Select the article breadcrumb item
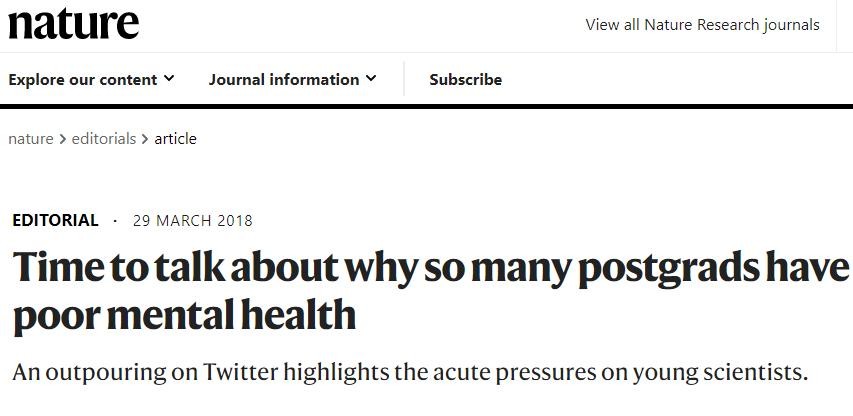The image size is (853, 416). point(175,139)
